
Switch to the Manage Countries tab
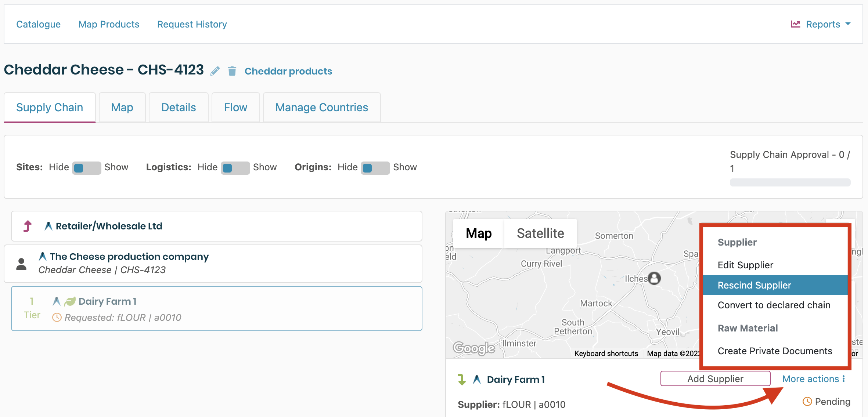click(321, 107)
